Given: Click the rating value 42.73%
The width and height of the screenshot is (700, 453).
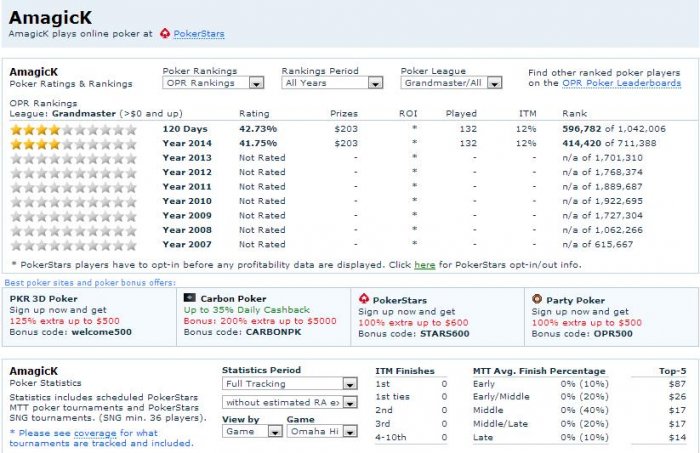Looking at the screenshot, I should (258, 129).
